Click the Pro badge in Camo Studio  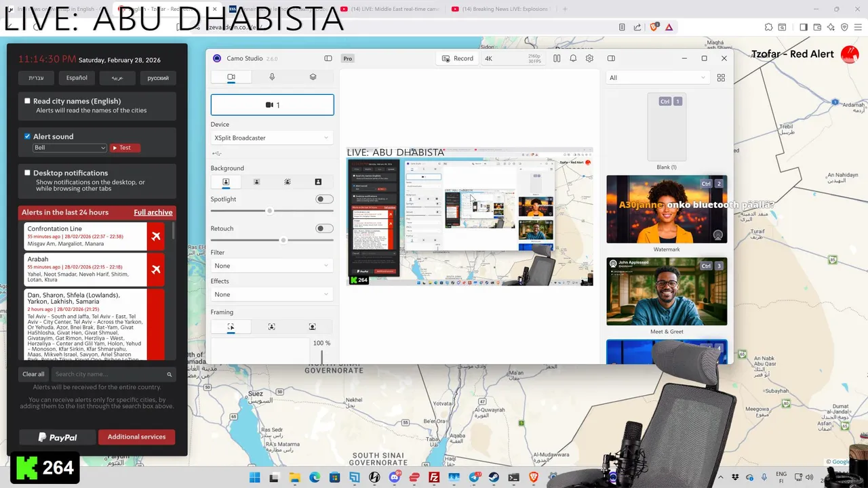click(x=348, y=59)
